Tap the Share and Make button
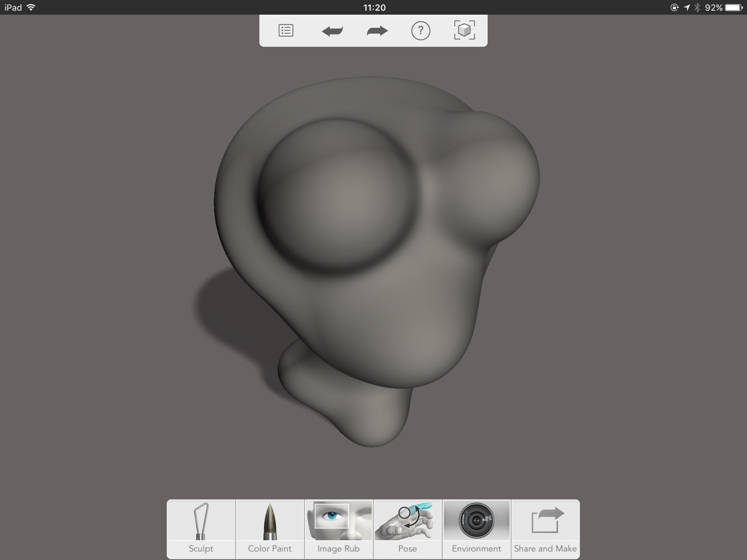This screenshot has width=747, height=560. (x=545, y=528)
